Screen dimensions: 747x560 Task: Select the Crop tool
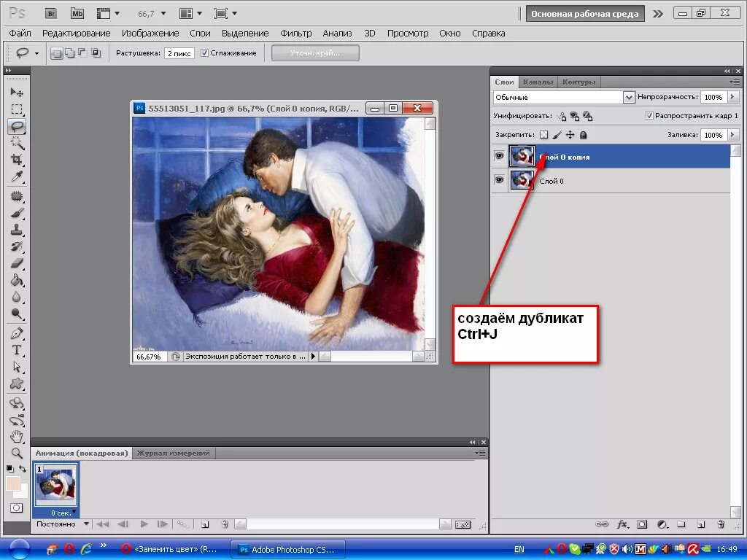click(17, 160)
